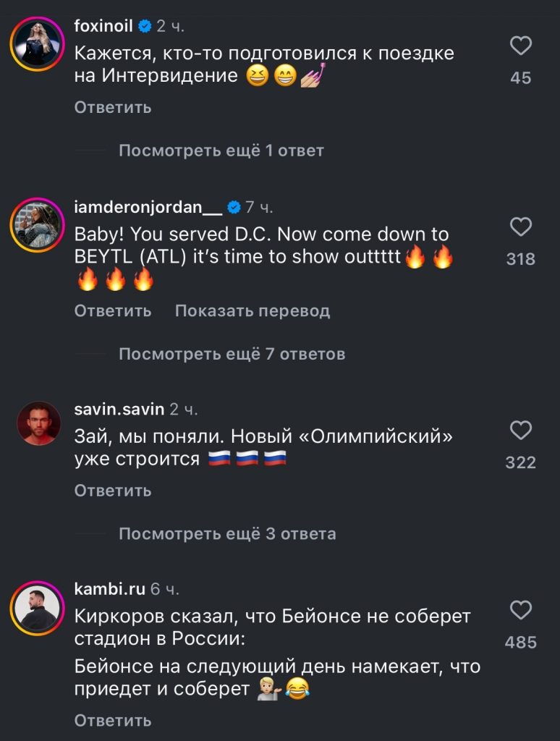
Task: Tap savin.savin's profile photo
Action: coord(38,423)
